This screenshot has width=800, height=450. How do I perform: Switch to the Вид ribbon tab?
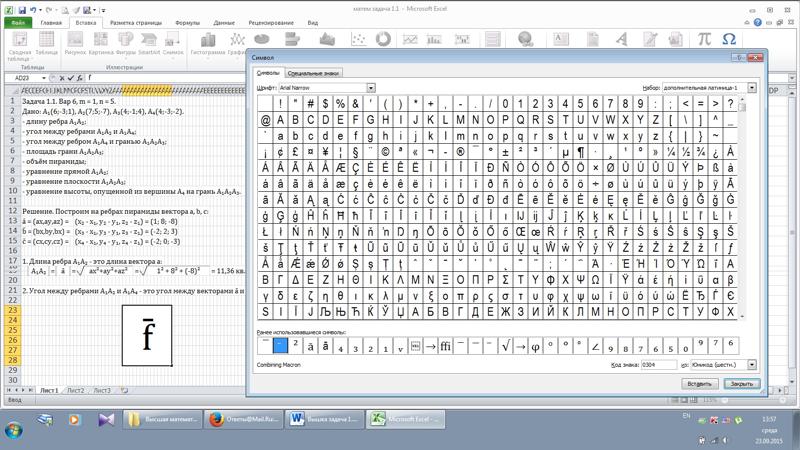click(313, 23)
